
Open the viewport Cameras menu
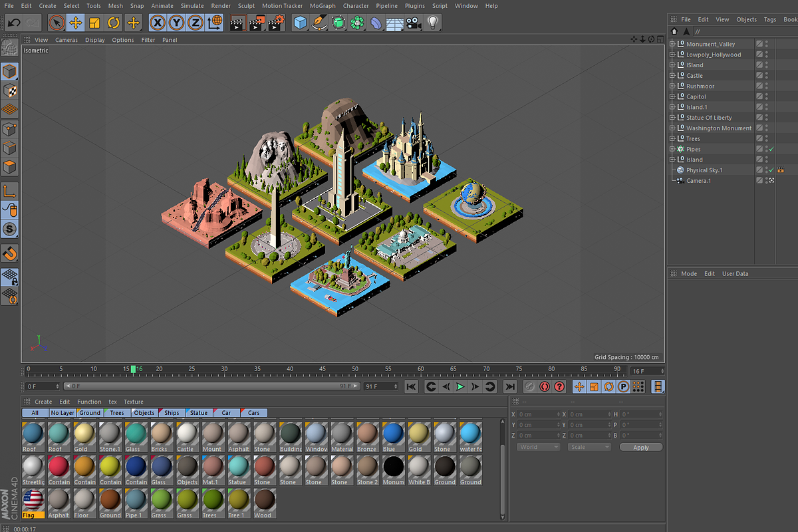66,40
